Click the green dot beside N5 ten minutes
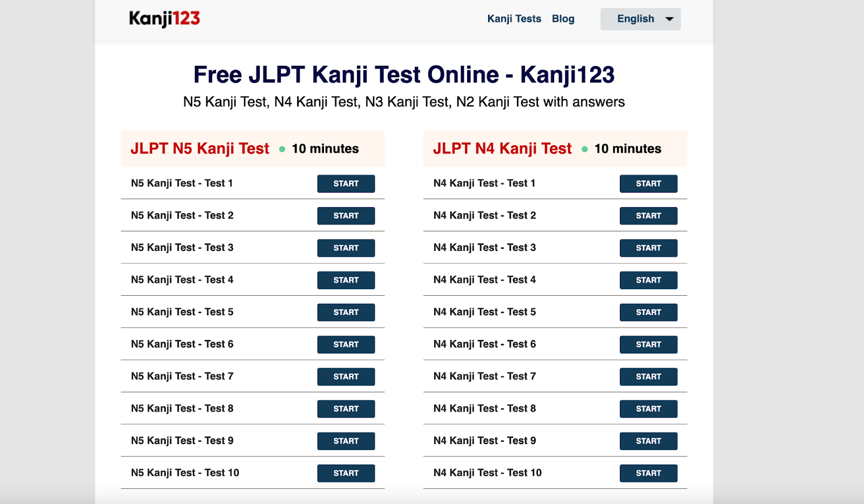Screen dimensions: 864x504 tap(282, 149)
